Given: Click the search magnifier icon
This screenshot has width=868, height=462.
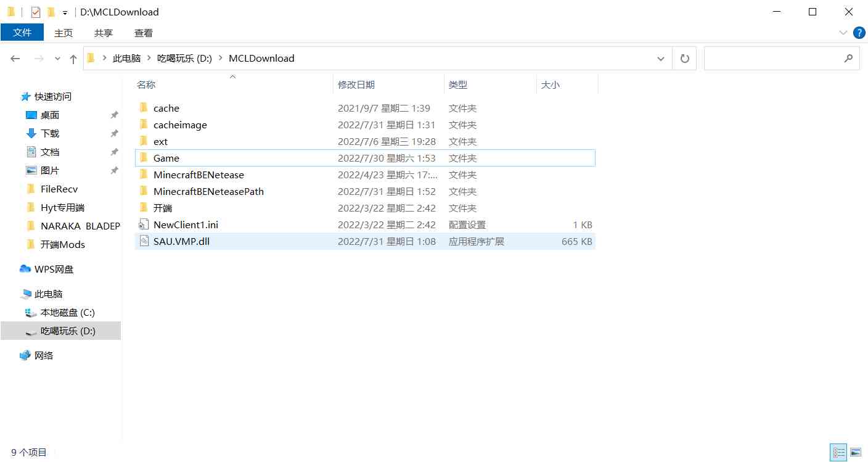Looking at the screenshot, I should 848,59.
